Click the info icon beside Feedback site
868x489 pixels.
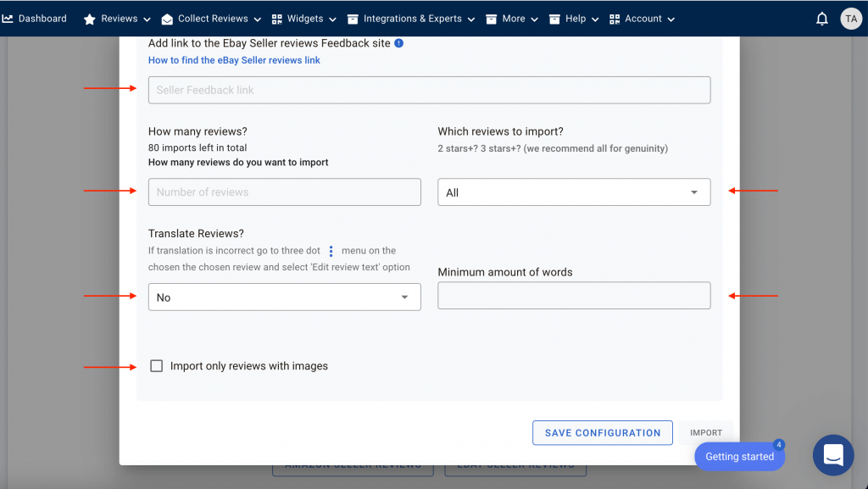(x=398, y=43)
